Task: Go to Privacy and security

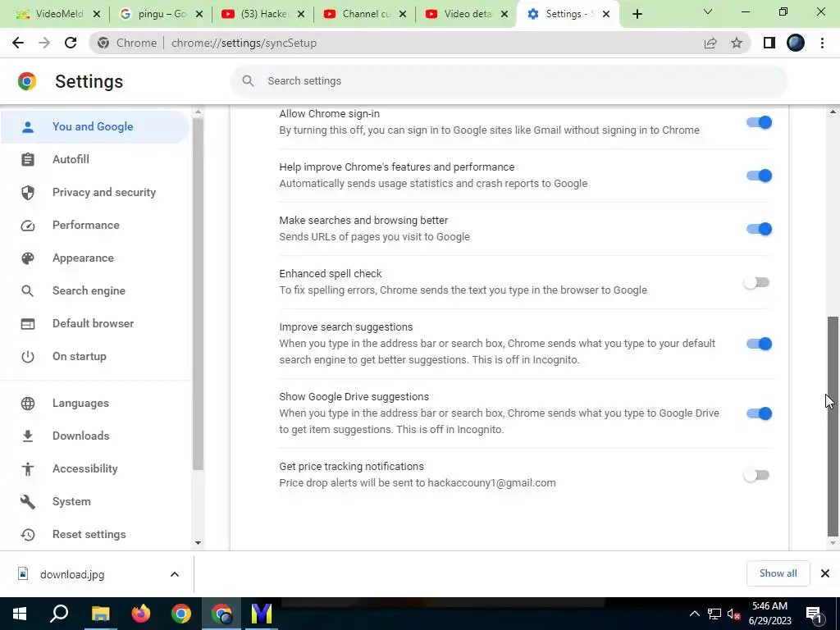Action: click(x=94, y=192)
